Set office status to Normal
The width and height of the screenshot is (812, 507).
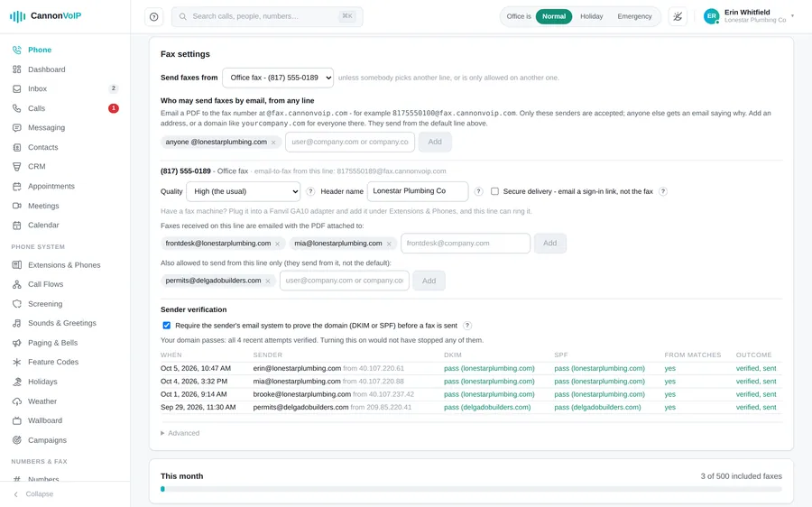[554, 16]
